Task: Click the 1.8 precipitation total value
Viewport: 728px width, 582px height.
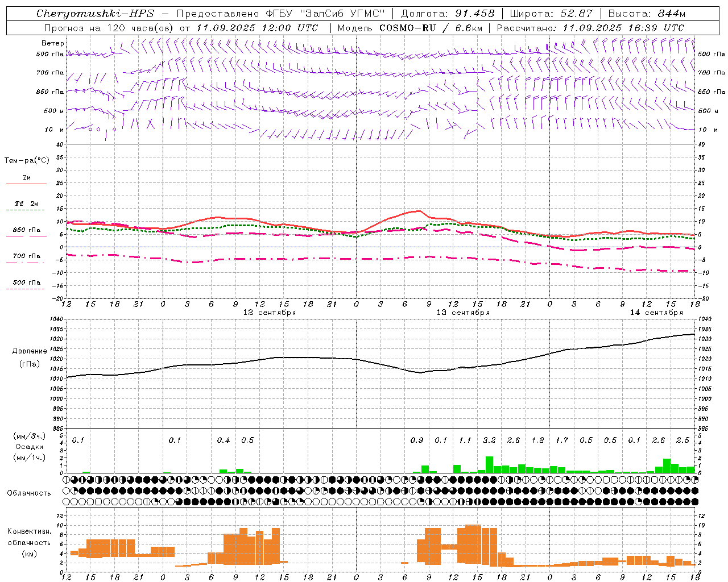Action: click(537, 440)
